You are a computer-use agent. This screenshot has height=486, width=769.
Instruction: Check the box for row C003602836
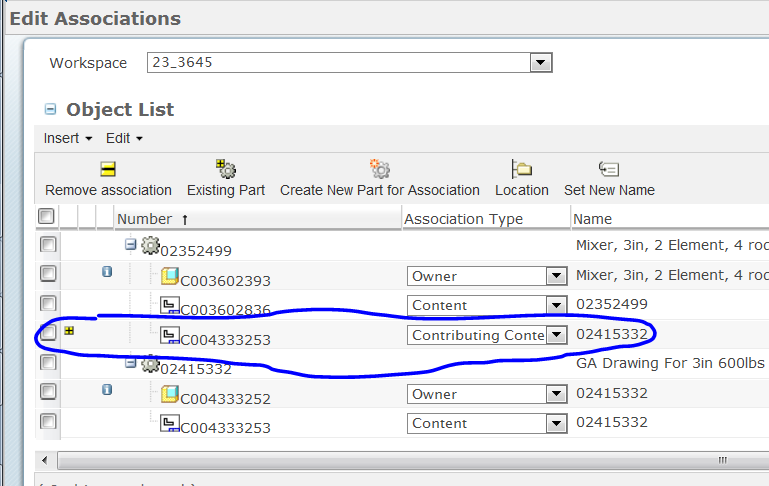click(x=48, y=303)
